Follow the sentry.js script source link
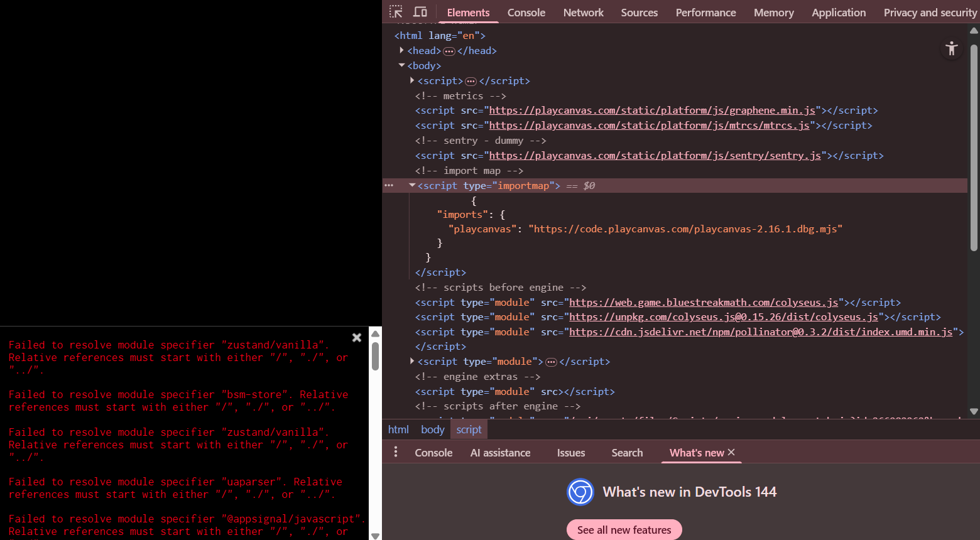 click(655, 156)
